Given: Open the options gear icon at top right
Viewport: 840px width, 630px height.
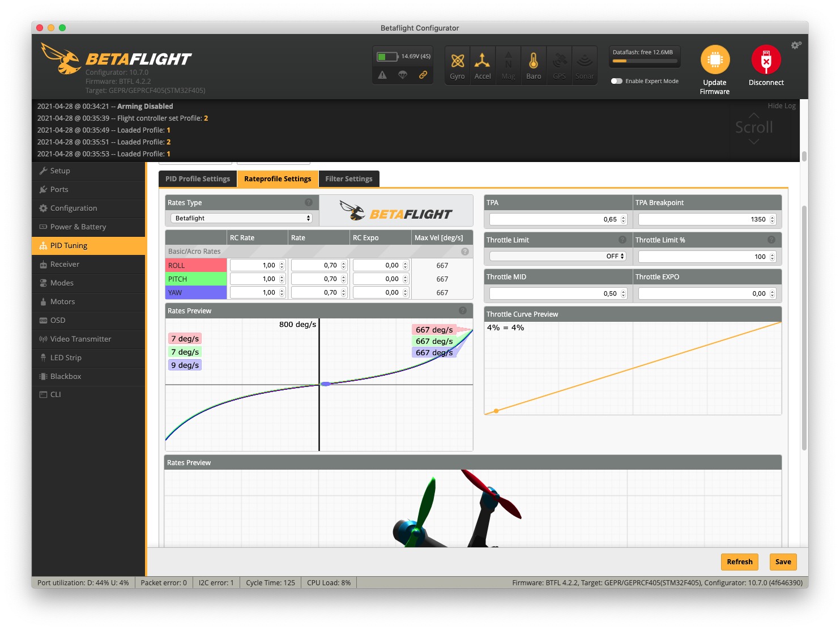Looking at the screenshot, I should [796, 45].
